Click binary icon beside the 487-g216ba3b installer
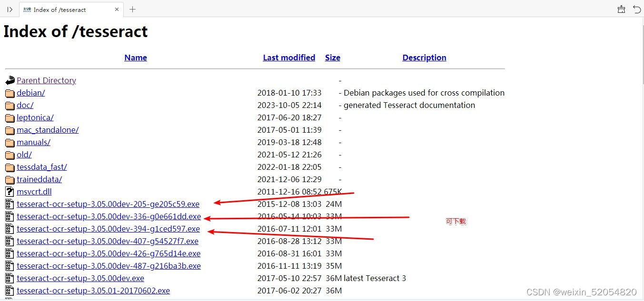644x301 pixels. (x=10, y=266)
